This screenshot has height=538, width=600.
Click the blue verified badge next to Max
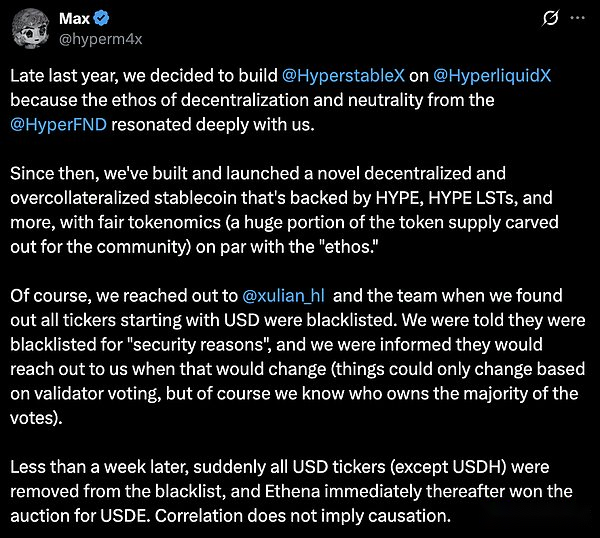(101, 18)
